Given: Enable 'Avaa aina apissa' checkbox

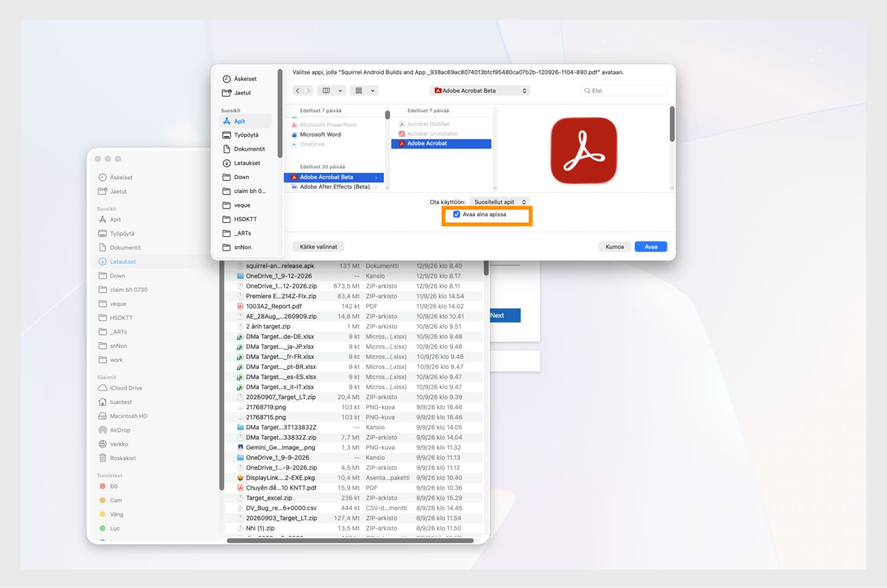Looking at the screenshot, I should [456, 214].
